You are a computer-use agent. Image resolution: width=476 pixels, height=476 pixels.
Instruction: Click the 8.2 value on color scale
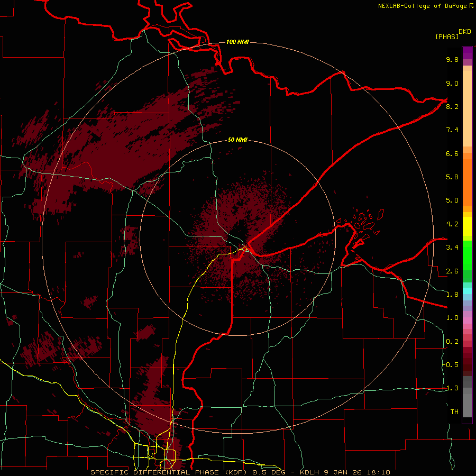(x=452, y=107)
